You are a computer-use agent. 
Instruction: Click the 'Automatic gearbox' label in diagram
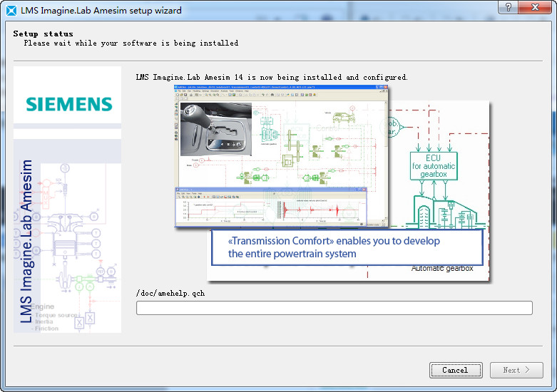[442, 269]
